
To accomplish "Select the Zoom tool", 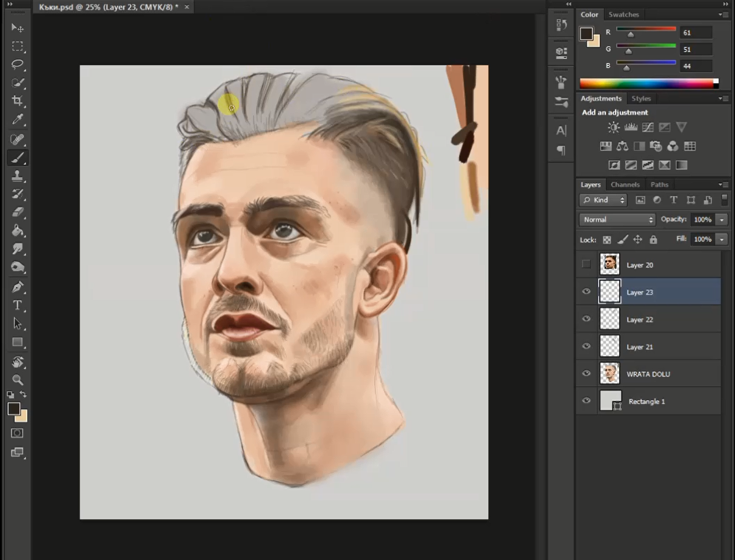I will (18, 380).
